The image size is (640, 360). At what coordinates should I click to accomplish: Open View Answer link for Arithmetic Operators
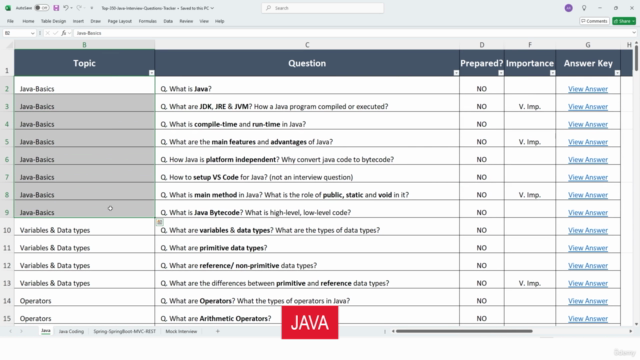click(588, 318)
